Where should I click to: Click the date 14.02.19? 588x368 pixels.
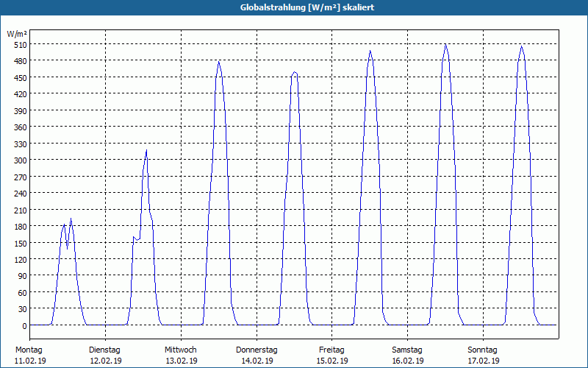[257, 361]
